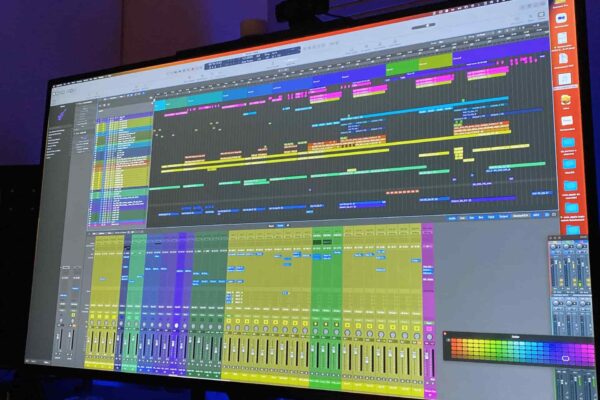Toggle the Master/VCA filter button in the mixer

coord(521,216)
